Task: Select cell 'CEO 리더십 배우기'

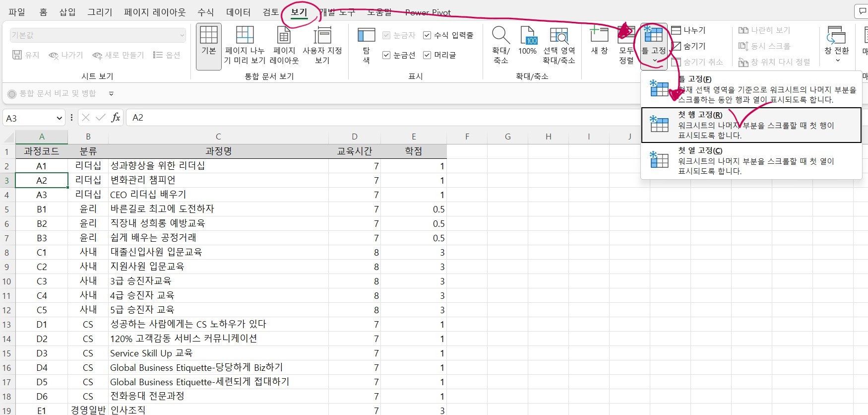Action: click(218, 195)
